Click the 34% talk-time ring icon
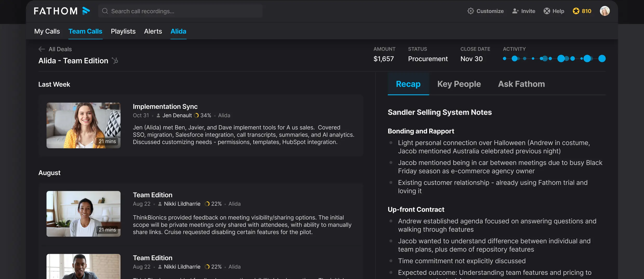Image resolution: width=644 pixels, height=279 pixels. pos(196,115)
